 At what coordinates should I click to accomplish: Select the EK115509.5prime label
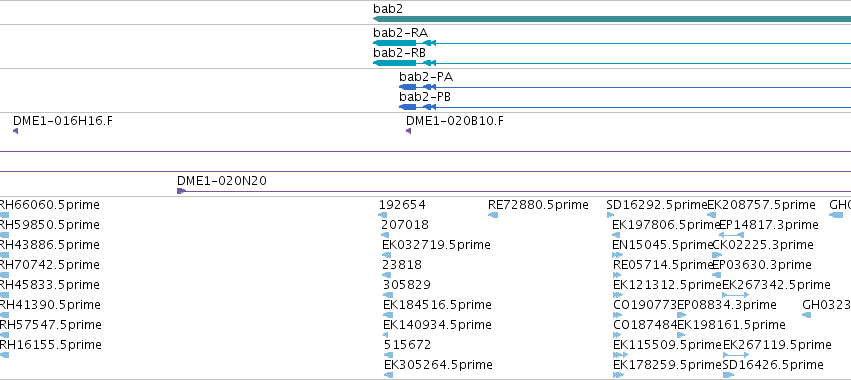[668, 345]
